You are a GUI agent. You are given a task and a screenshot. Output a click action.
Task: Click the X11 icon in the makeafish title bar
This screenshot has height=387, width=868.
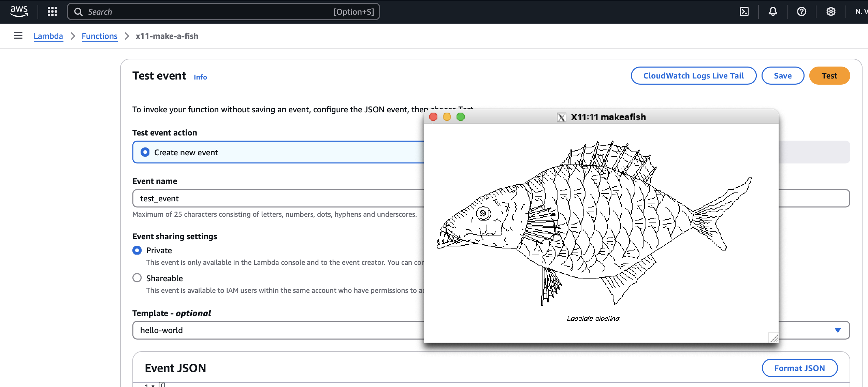point(561,117)
